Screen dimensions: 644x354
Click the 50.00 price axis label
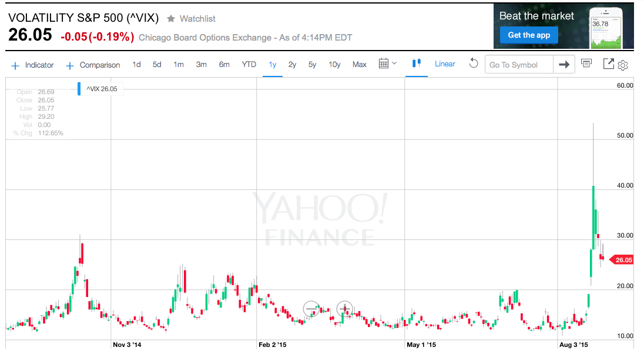tap(625, 135)
